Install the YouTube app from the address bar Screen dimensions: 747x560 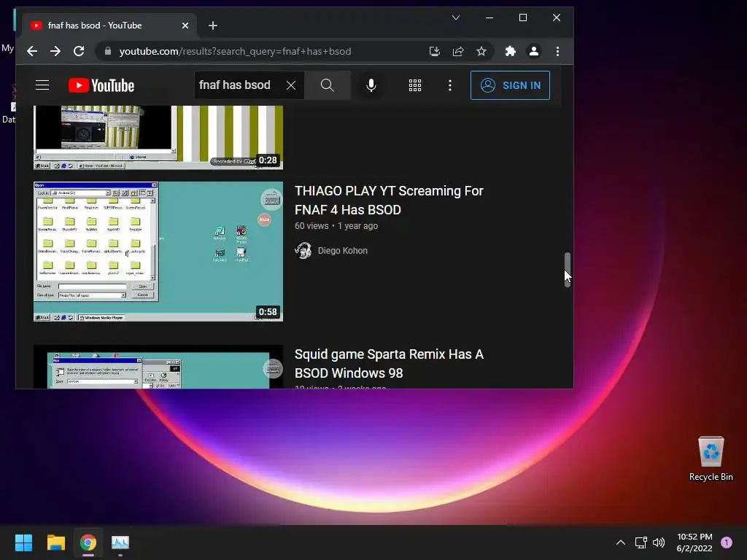[435, 52]
